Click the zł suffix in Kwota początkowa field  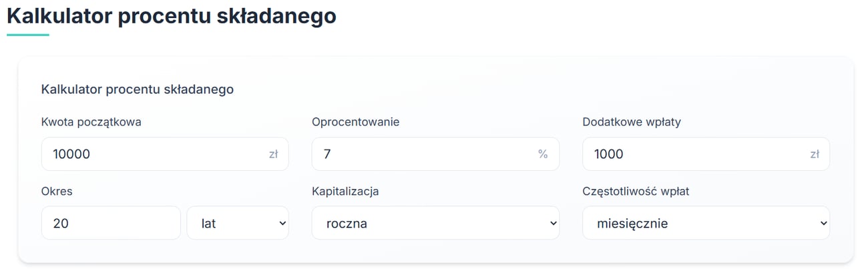coord(273,154)
